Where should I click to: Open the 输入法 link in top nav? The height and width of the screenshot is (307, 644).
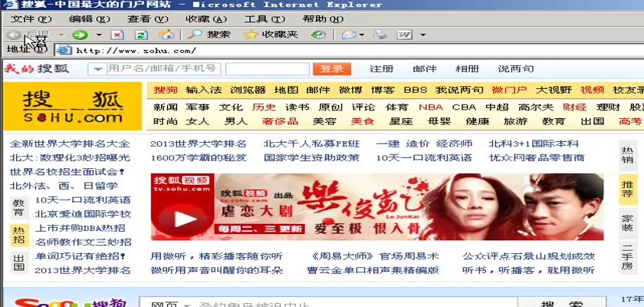203,90
